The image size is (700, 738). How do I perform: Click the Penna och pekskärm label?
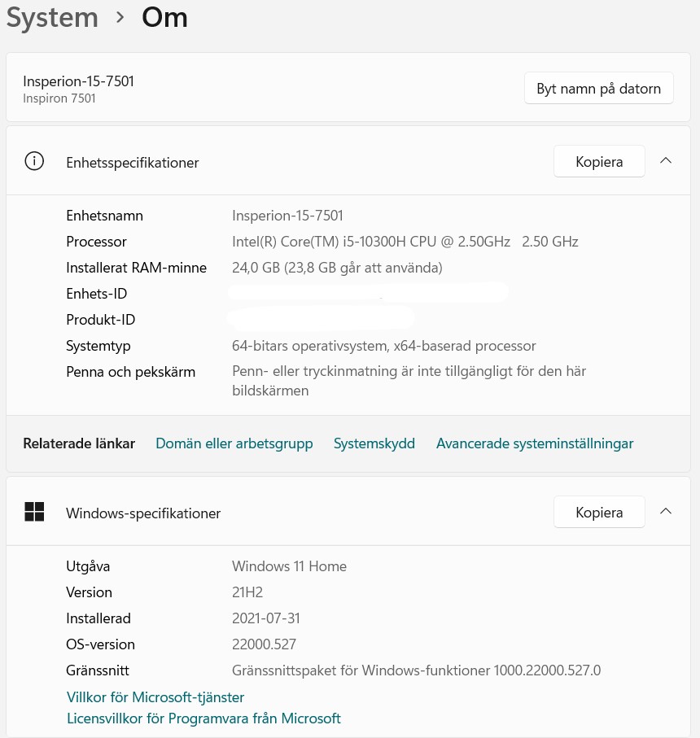coord(130,372)
